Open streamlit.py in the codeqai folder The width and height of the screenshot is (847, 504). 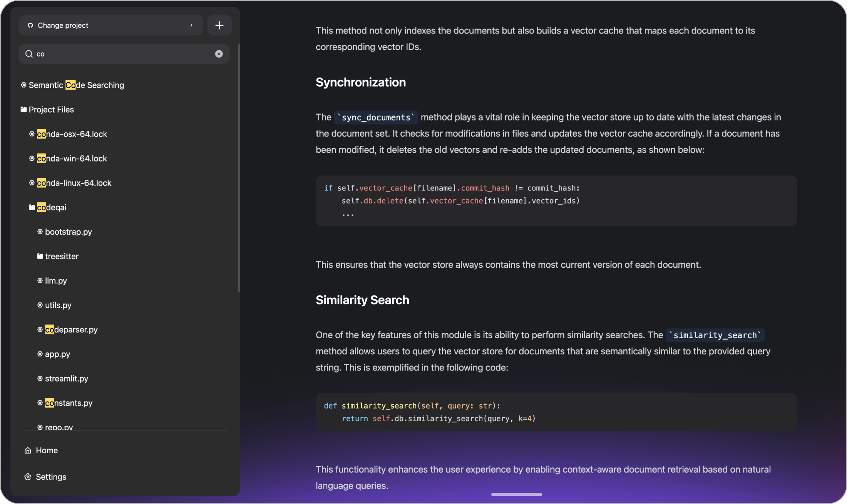click(x=66, y=378)
